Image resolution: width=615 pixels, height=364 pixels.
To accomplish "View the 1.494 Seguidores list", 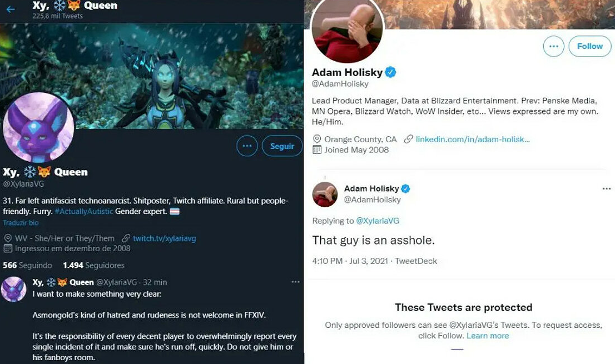I will pyautogui.click(x=93, y=265).
